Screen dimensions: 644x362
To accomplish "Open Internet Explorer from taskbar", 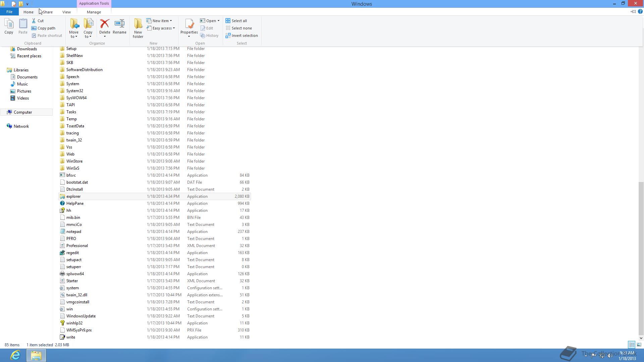I will [x=15, y=355].
